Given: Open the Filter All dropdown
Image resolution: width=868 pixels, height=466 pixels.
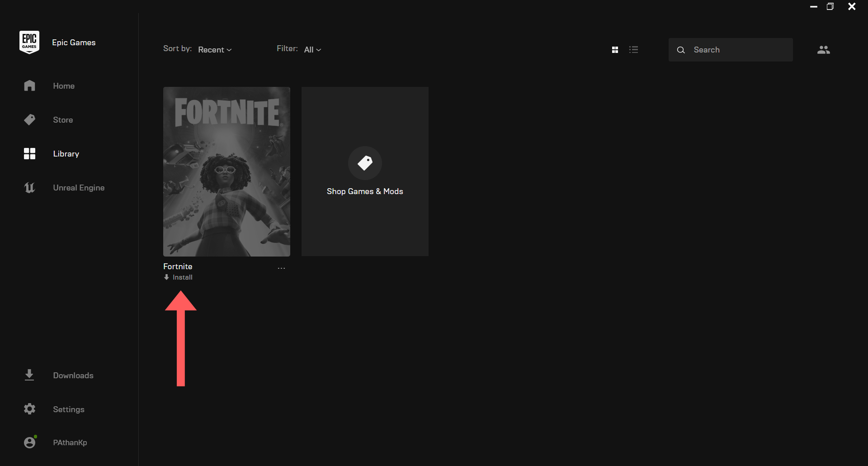Looking at the screenshot, I should [312, 49].
